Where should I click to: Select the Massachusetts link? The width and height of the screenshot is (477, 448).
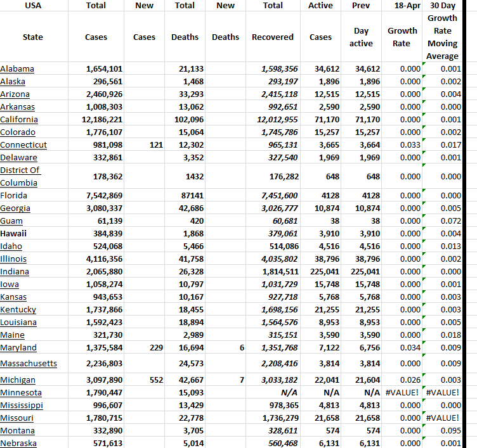click(x=29, y=364)
